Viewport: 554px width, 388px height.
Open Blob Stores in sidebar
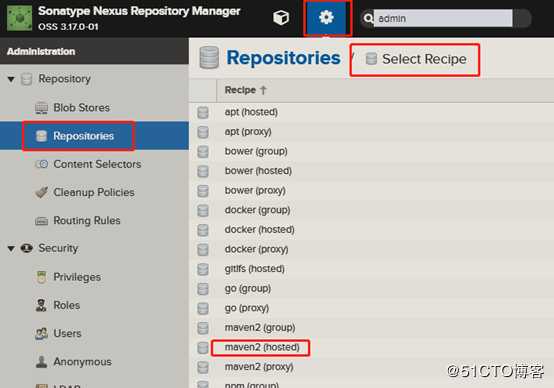point(81,107)
